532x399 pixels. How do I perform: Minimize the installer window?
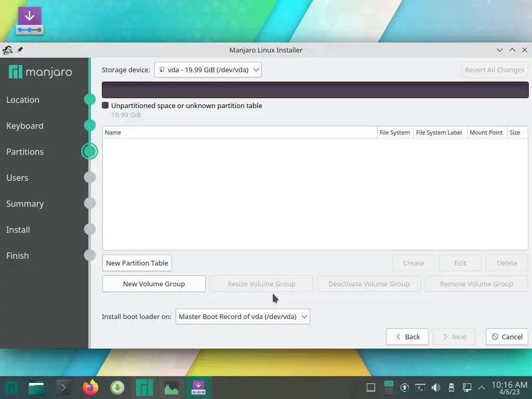(499, 50)
